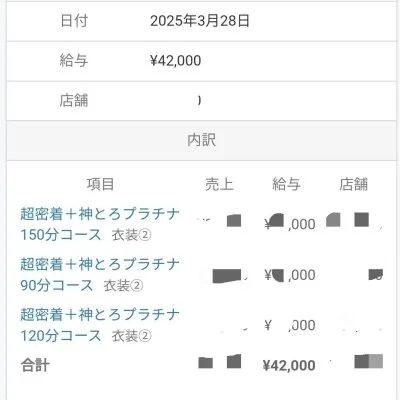The width and height of the screenshot is (400, 400).
Task: Open the 90分コース item link
Action: click(x=100, y=275)
